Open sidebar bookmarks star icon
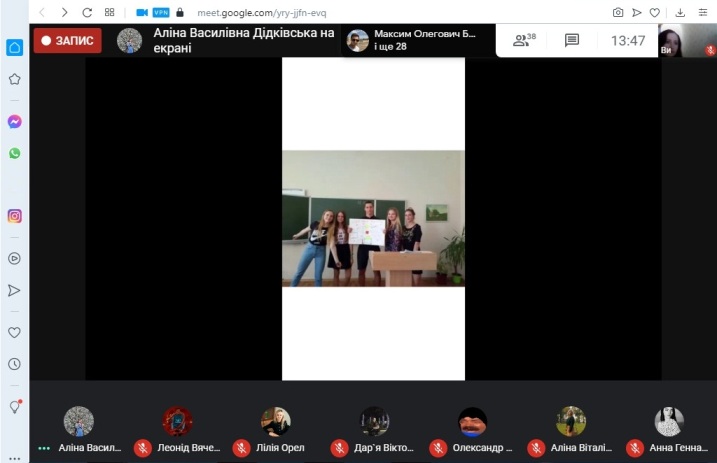 click(15, 80)
